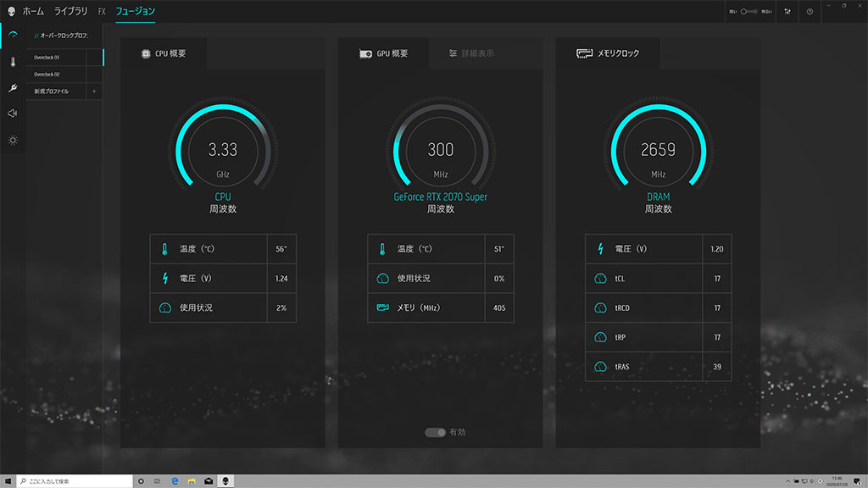
Task: Click the tCL gauge icon
Action: click(x=600, y=278)
